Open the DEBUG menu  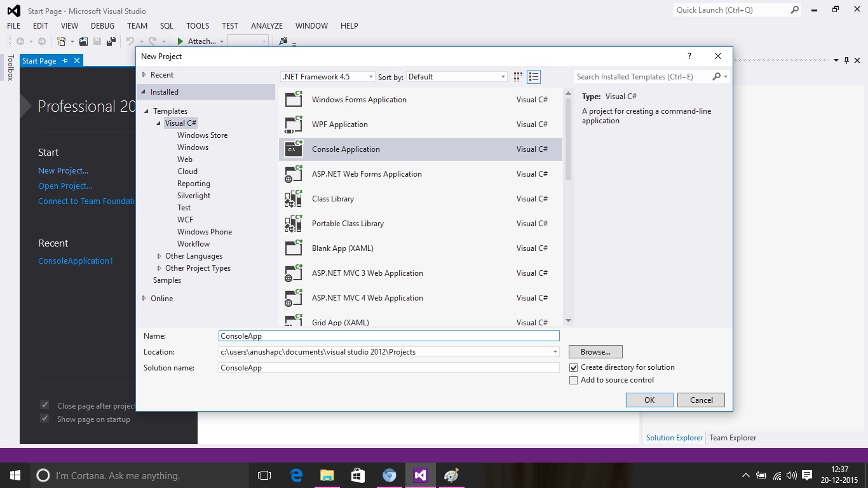(102, 25)
